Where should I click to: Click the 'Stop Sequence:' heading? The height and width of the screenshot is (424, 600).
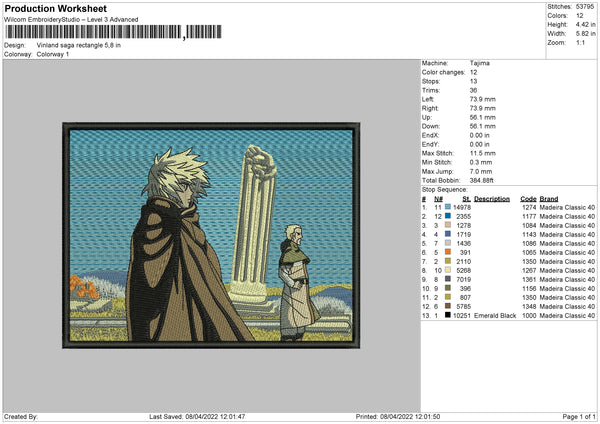[445, 189]
